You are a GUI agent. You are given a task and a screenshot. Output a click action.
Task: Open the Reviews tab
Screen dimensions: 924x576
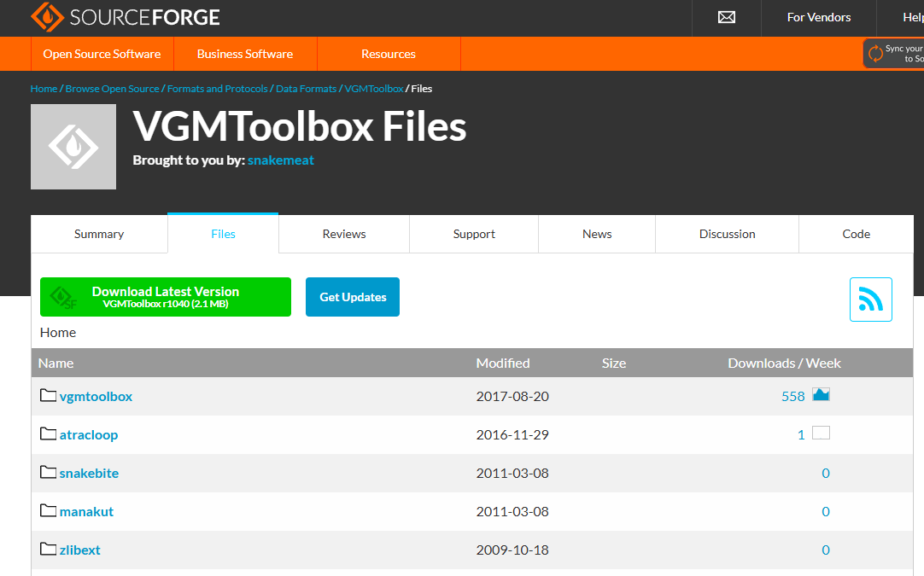(x=343, y=233)
